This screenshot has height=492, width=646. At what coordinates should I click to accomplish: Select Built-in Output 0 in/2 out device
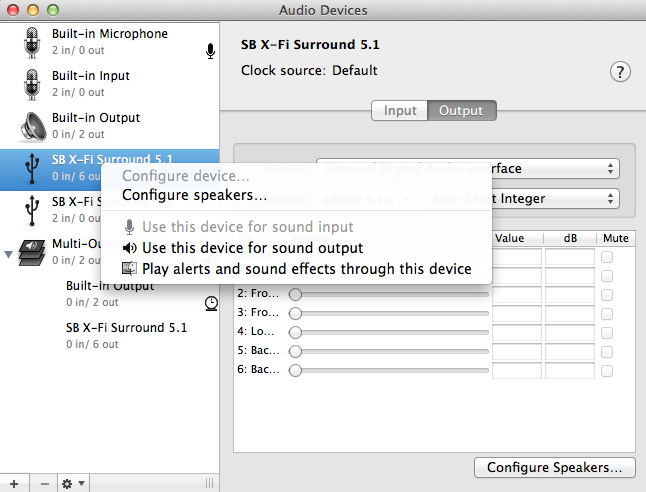[x=110, y=126]
